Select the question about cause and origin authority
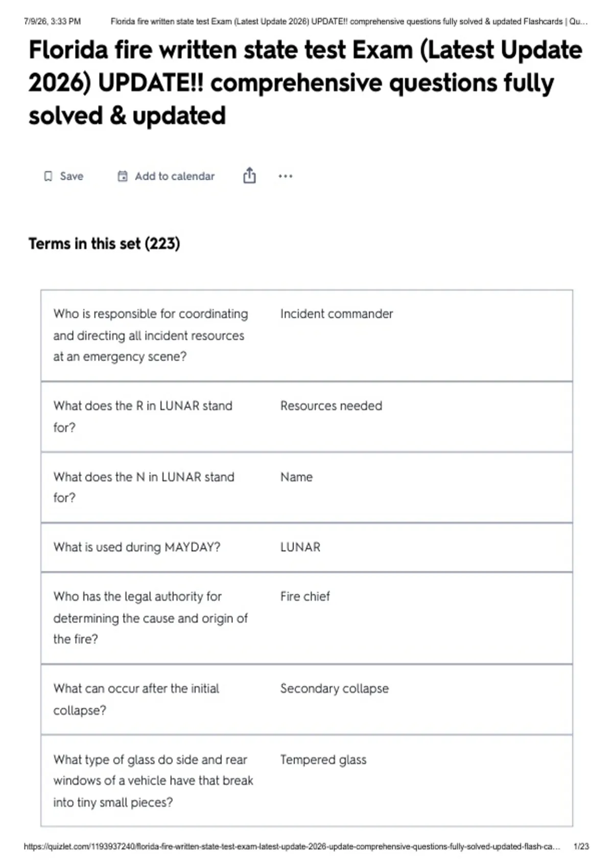613x868 pixels. click(x=151, y=618)
